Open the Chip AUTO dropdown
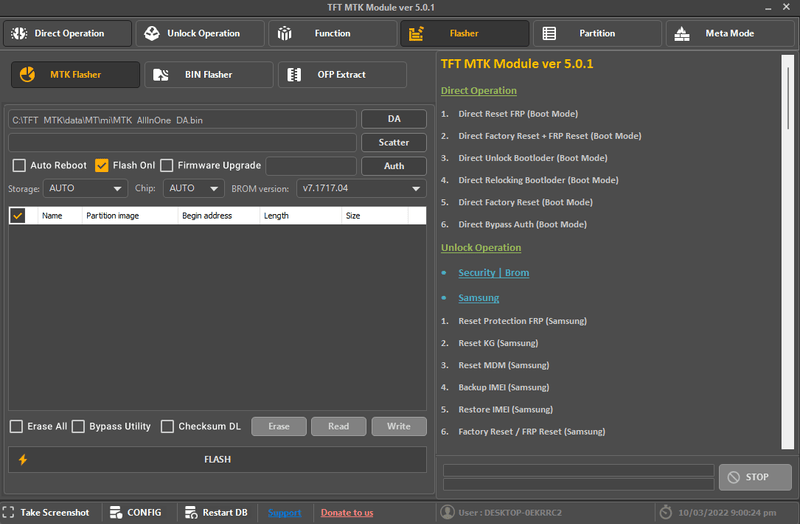 pyautogui.click(x=194, y=188)
